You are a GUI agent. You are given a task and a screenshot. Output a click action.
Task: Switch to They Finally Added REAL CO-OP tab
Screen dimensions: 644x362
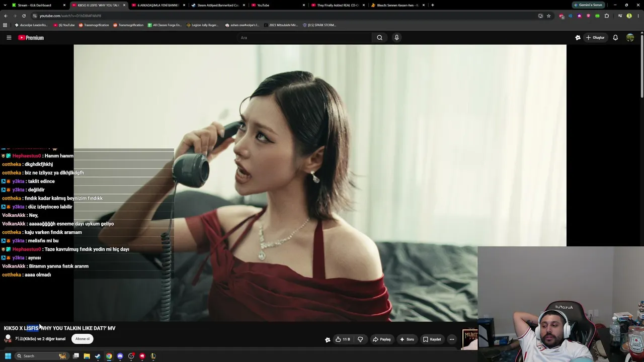[338, 5]
